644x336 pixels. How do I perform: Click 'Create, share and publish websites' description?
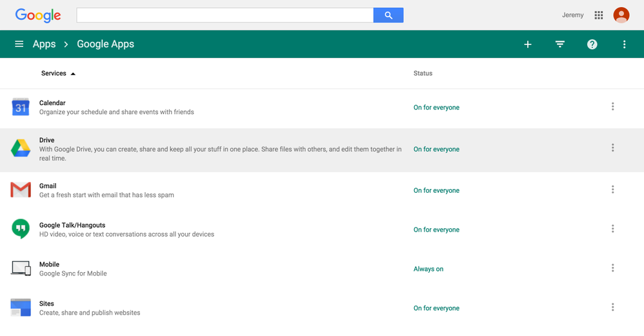pos(90,313)
